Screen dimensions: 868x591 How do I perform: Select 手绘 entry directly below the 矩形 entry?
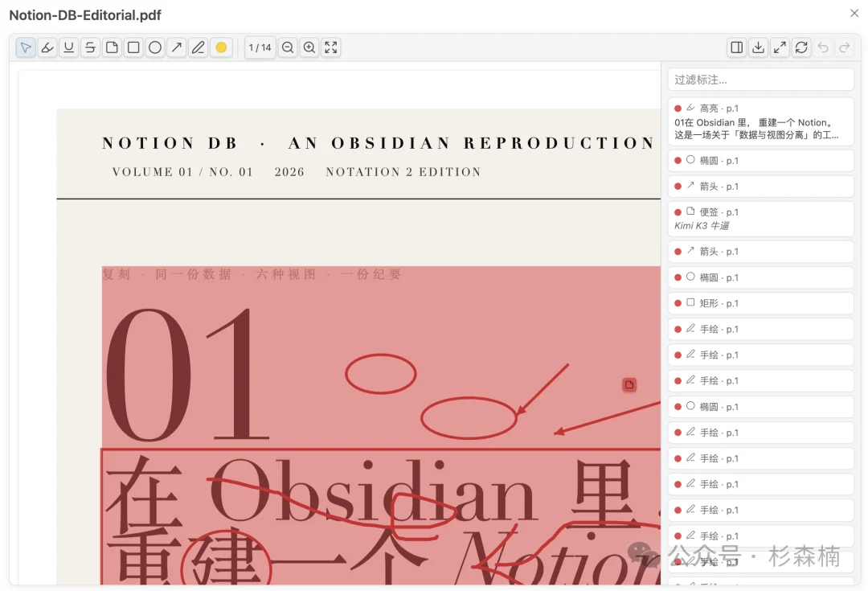[760, 329]
